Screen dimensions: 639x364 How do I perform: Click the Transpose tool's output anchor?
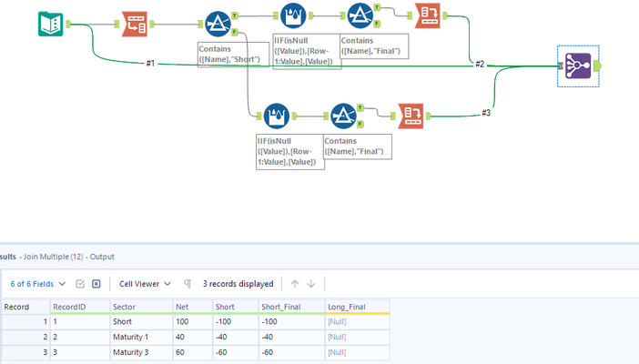(x=152, y=24)
